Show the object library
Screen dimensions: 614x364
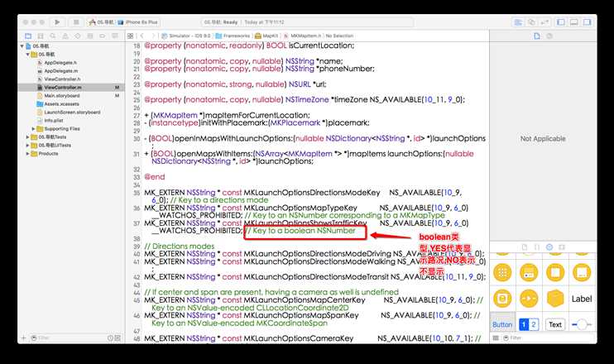pyautogui.click(x=549, y=247)
